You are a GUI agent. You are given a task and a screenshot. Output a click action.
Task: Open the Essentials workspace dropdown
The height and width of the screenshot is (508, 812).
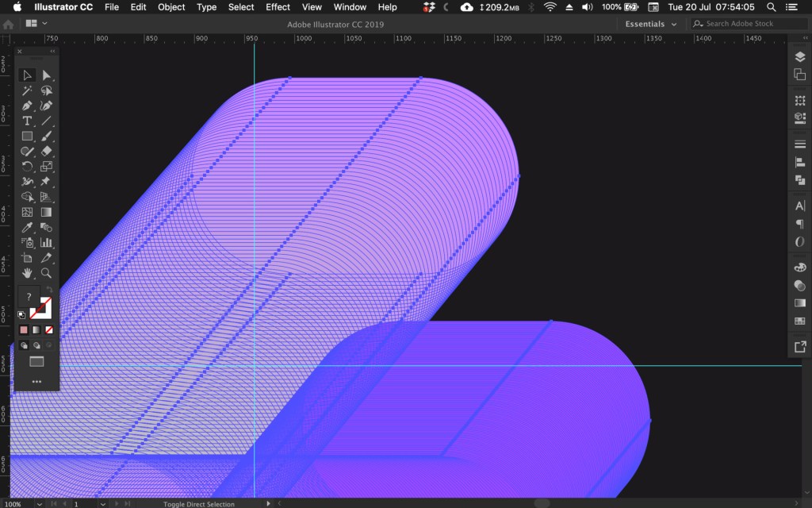coord(651,24)
